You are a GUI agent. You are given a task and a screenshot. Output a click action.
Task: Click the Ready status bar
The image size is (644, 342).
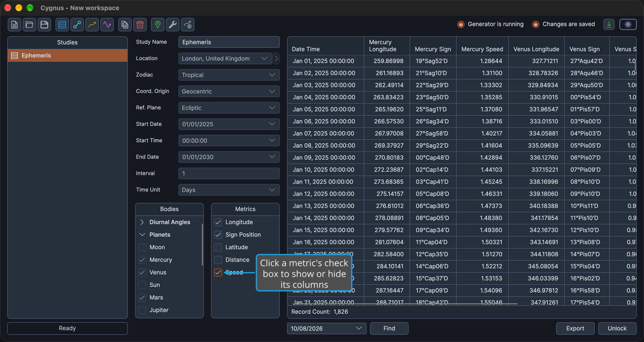click(x=68, y=328)
